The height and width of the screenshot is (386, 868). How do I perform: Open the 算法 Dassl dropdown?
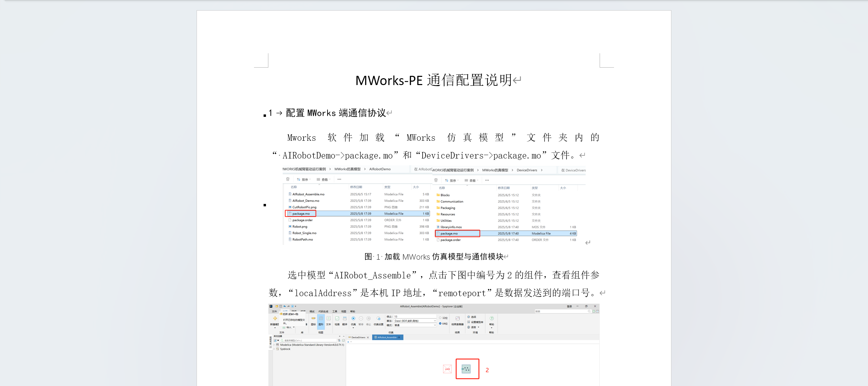click(415, 321)
